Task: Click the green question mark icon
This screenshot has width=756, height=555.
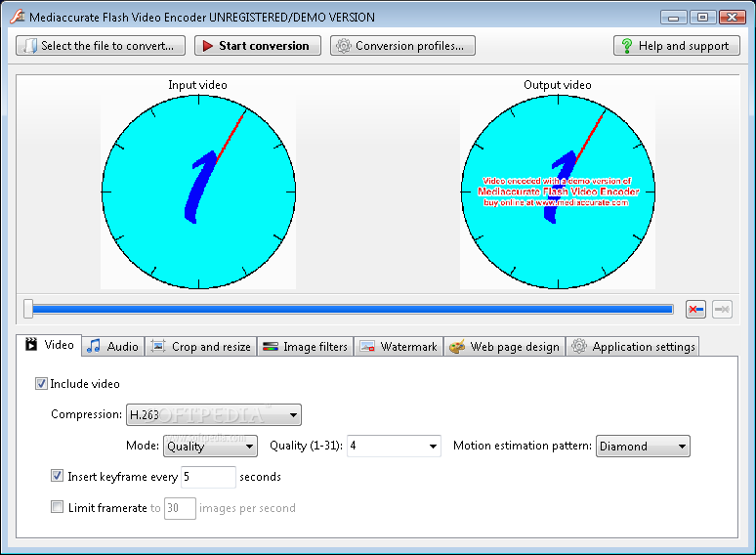Action: coord(627,46)
